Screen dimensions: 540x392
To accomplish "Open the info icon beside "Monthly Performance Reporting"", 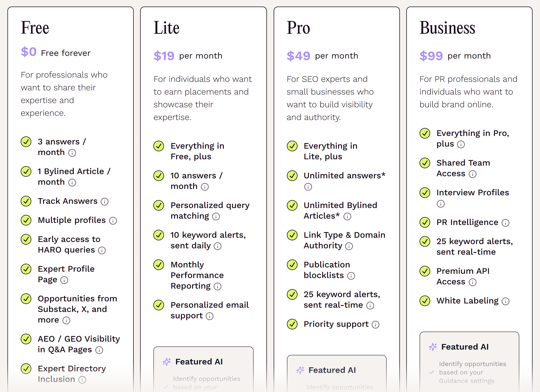I will coord(217,287).
